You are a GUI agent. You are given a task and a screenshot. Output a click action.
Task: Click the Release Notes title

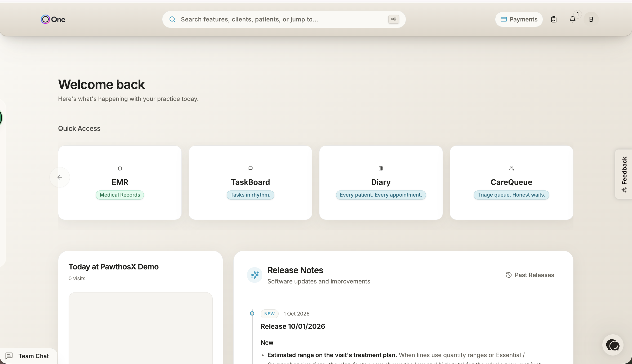[295, 270]
